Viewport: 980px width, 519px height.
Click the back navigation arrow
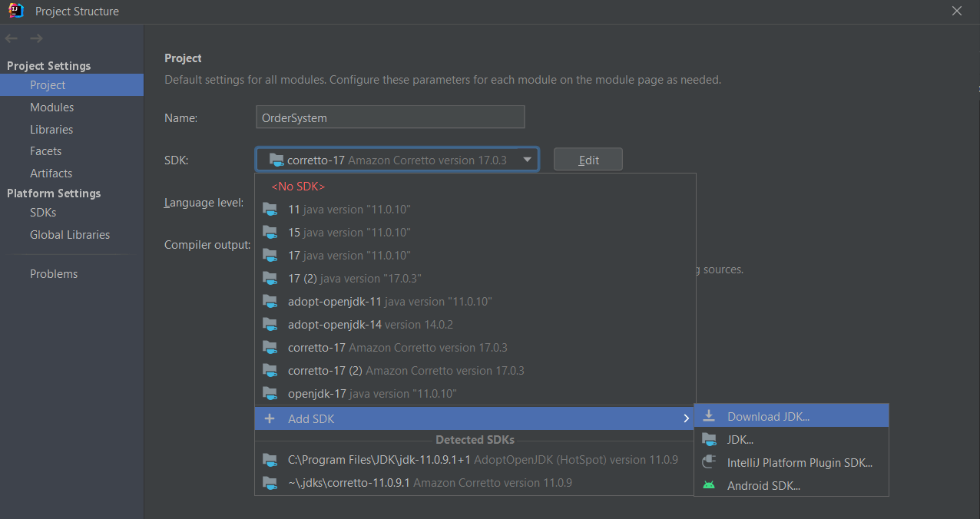point(11,38)
